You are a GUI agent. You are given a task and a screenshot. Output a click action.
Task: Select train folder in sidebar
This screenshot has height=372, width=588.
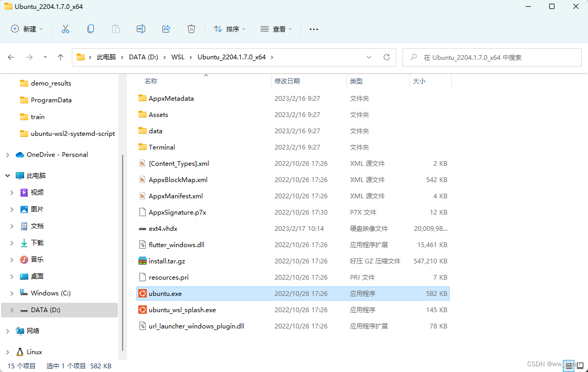[38, 117]
